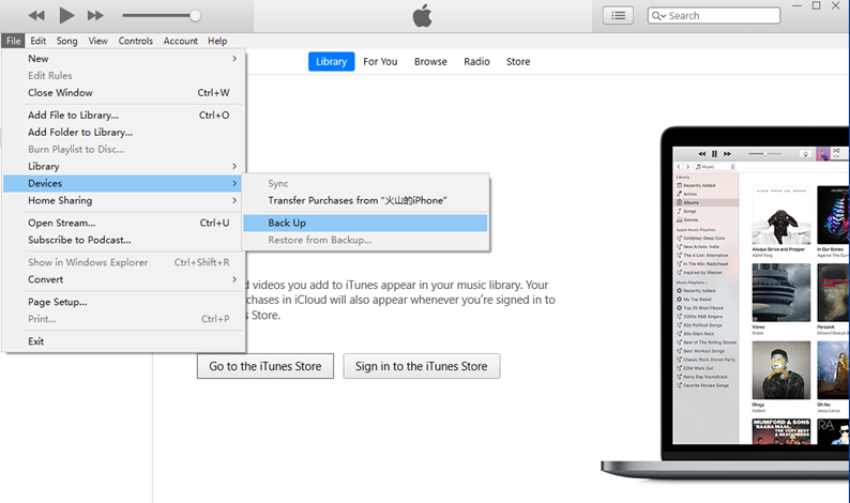
Task: Click the Play button
Action: tap(66, 15)
